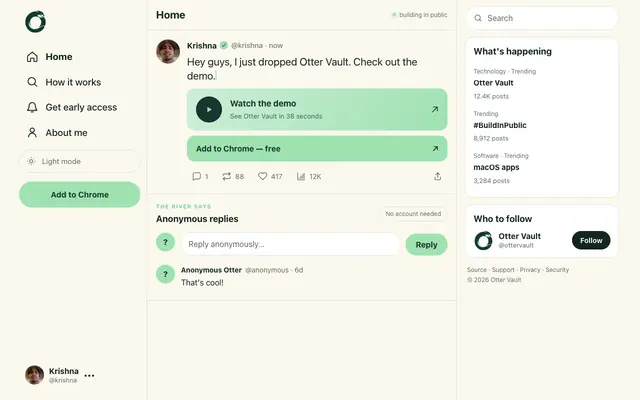Click the Search field
Screen dimensions: 640x400
point(542,18)
